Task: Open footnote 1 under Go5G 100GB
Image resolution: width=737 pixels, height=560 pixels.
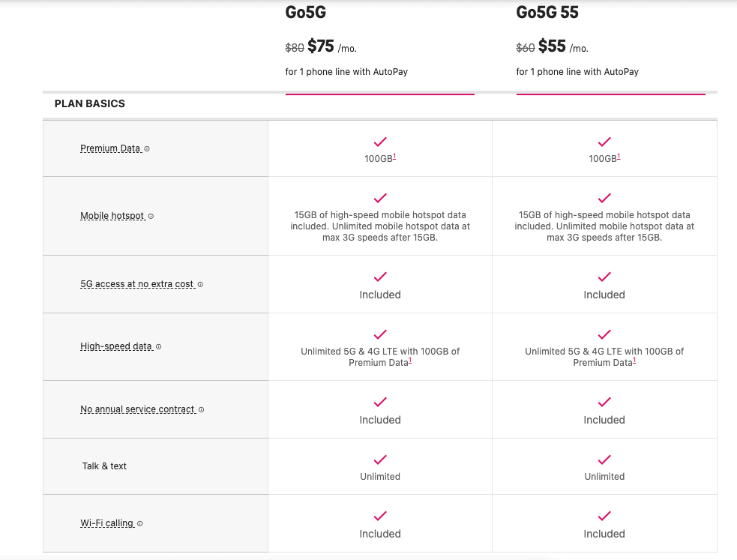Action: point(394,157)
